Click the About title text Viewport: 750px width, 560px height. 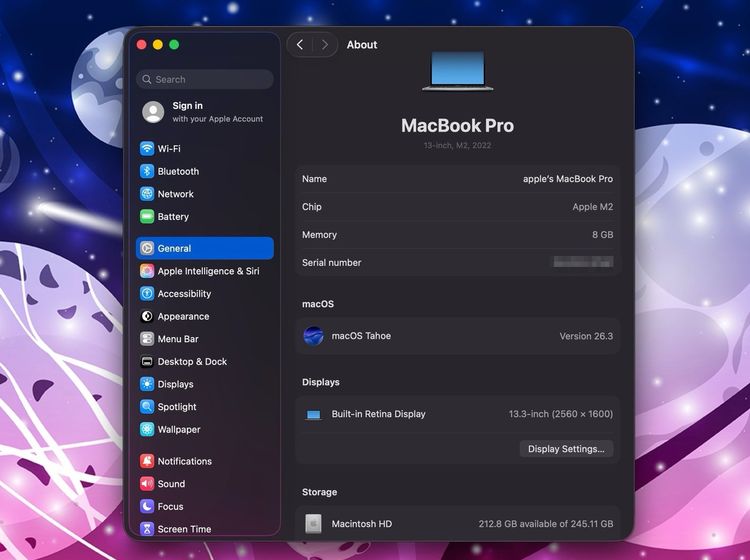pos(362,44)
